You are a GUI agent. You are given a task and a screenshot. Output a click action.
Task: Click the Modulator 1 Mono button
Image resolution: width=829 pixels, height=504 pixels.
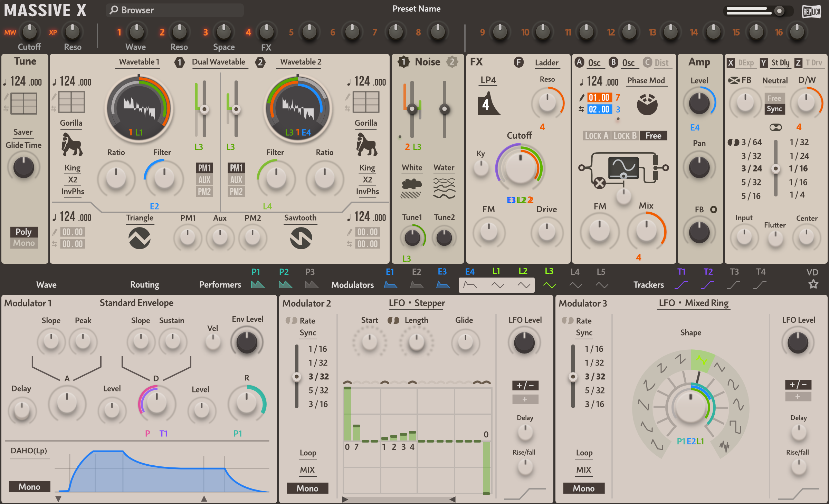[29, 487]
